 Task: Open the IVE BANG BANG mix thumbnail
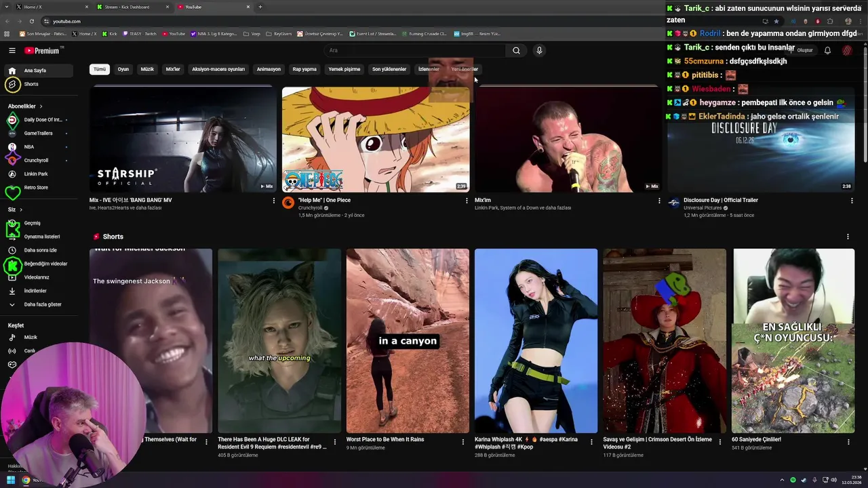tap(182, 140)
